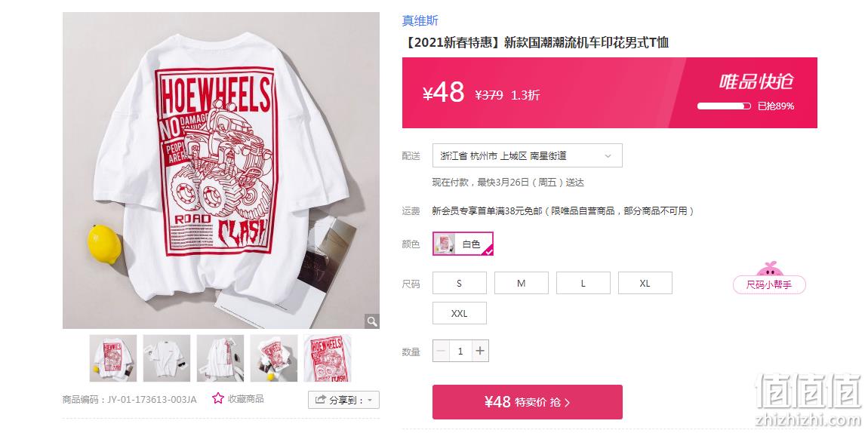Increase quantity with the plus button
This screenshot has height=433, width=868.
pos(480,351)
